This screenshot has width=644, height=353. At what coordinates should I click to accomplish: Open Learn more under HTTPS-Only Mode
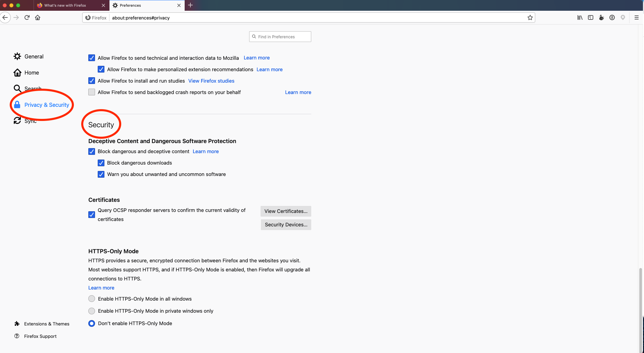point(101,288)
